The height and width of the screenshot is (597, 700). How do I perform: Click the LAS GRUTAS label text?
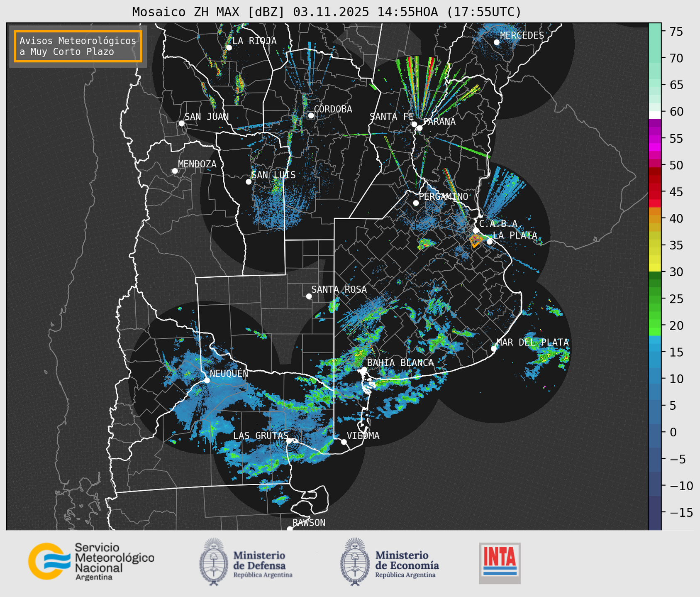click(x=261, y=436)
